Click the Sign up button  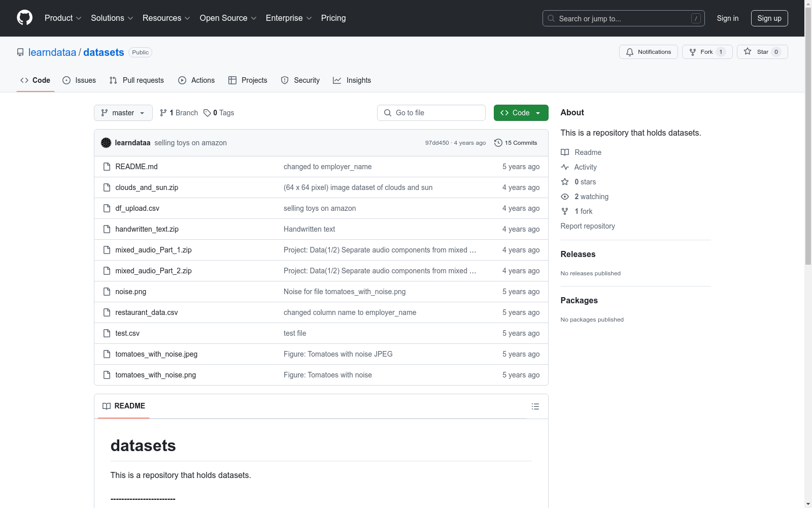coord(769,18)
